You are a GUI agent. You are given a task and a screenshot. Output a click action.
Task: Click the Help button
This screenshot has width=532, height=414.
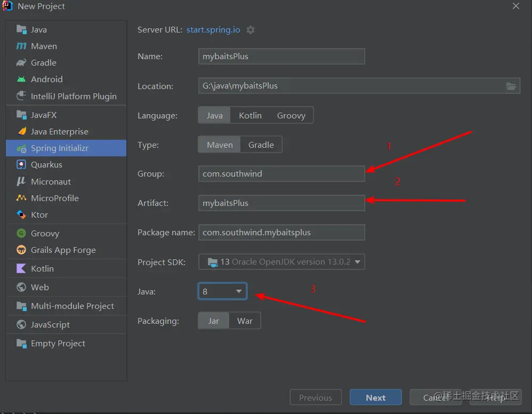(496, 397)
